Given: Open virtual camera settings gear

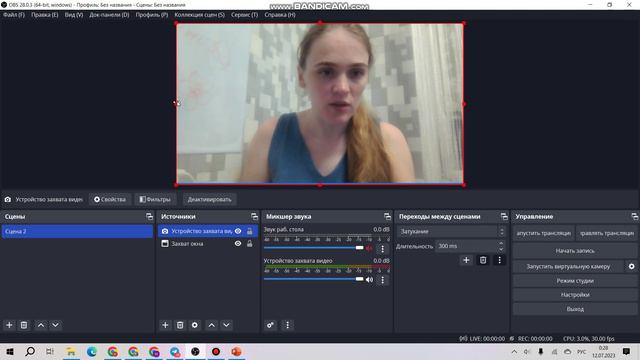Looking at the screenshot, I should (x=631, y=266).
